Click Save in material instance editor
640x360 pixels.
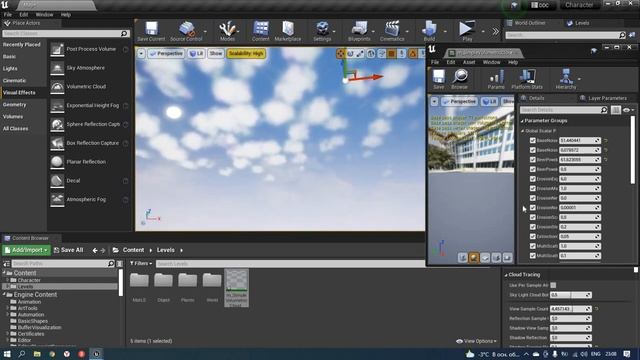click(439, 79)
